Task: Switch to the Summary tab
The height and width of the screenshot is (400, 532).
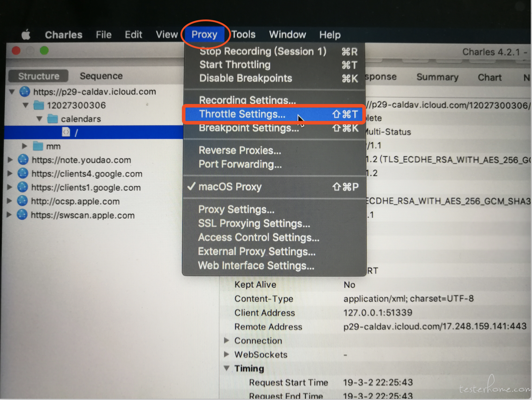Action: point(437,77)
